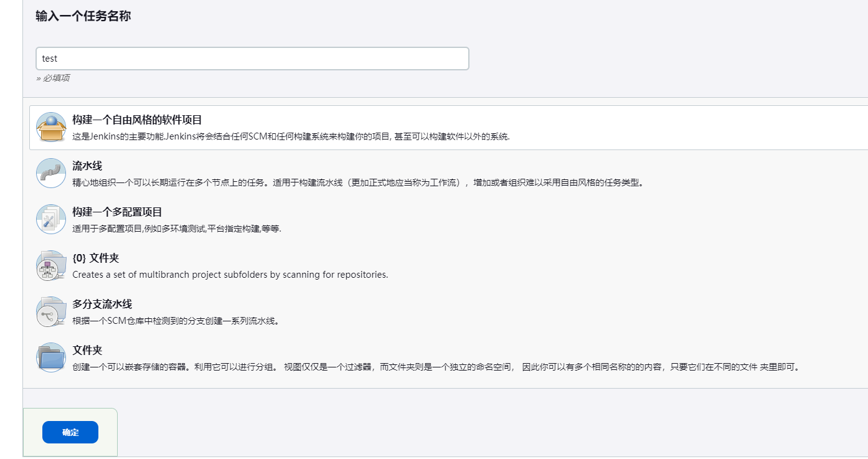Select the 流水线 item title

(x=87, y=166)
